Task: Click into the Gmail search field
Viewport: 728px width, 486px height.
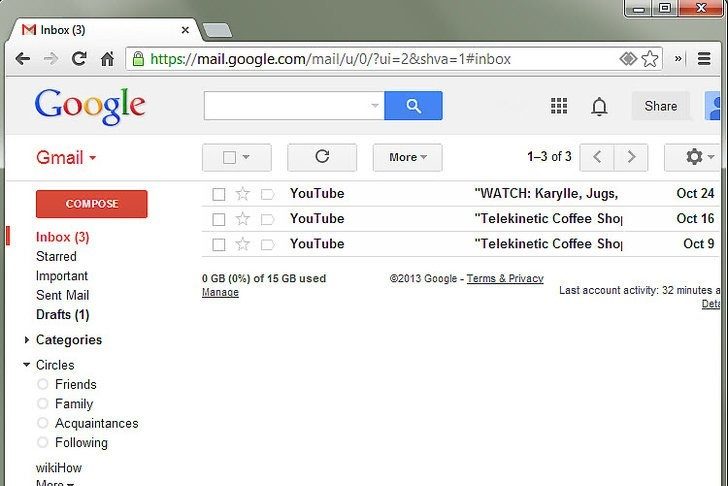Action: click(x=286, y=106)
